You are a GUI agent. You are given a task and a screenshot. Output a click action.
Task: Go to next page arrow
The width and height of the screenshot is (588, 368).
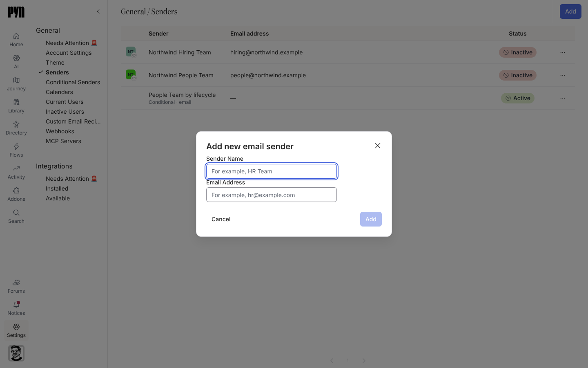(364, 361)
